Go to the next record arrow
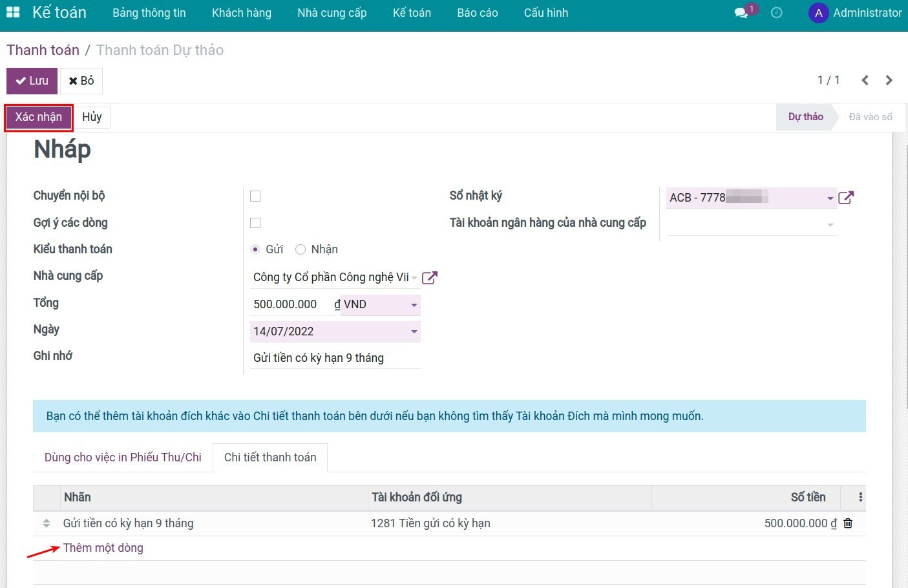 pos(889,80)
